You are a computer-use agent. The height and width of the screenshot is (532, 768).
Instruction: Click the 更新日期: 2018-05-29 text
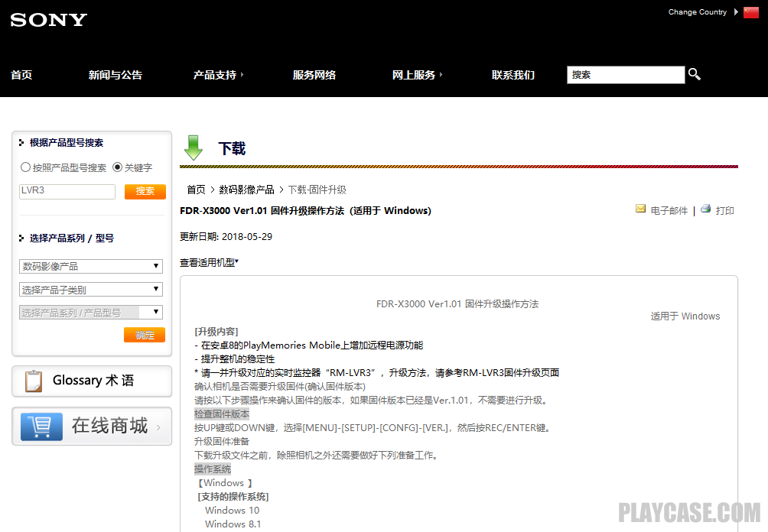[226, 237]
